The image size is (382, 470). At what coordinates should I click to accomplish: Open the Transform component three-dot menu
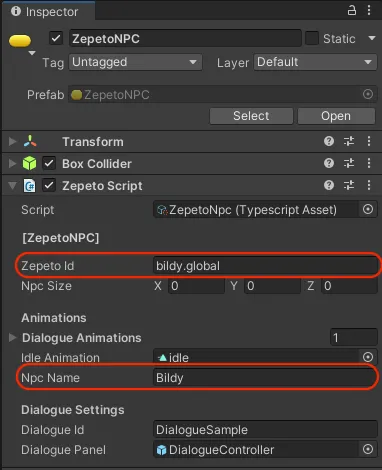coord(369,141)
